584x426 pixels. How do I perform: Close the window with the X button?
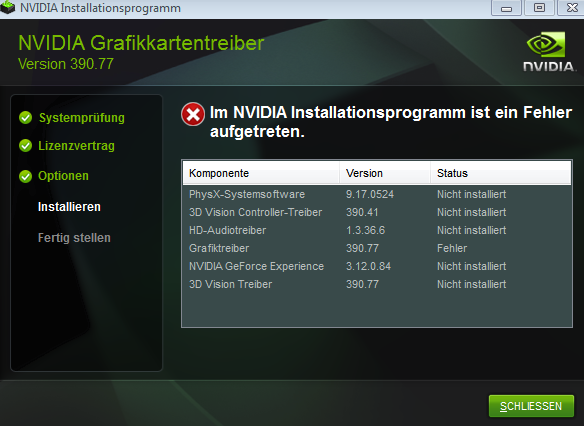click(x=571, y=8)
